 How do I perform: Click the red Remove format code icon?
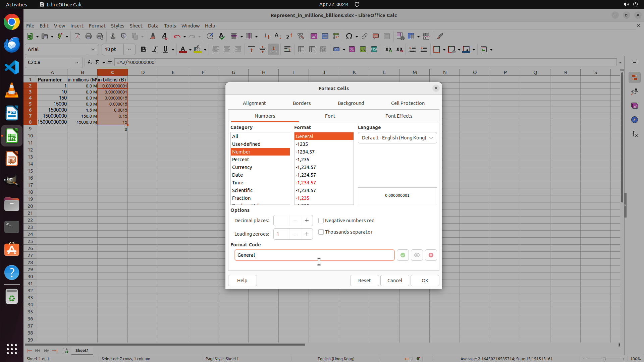pyautogui.click(x=431, y=255)
